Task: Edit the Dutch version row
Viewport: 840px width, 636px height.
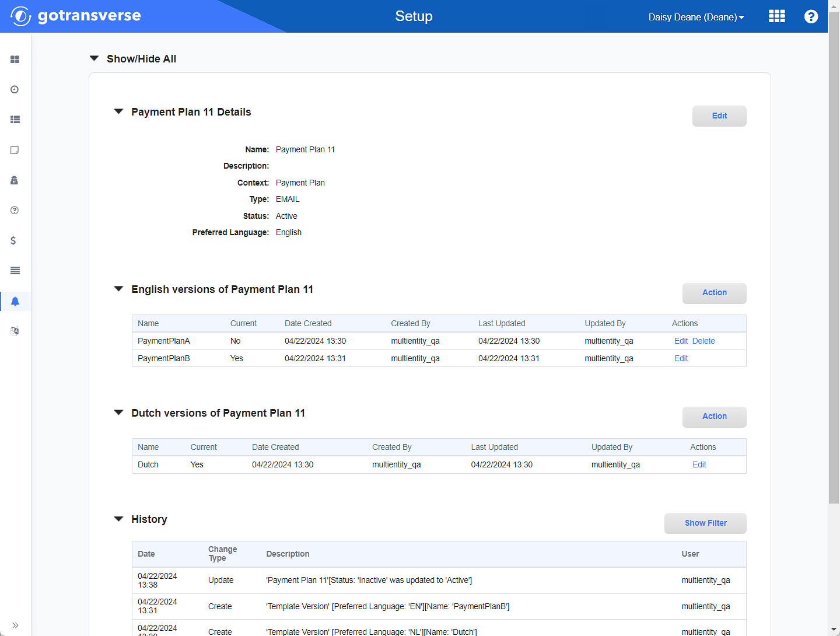Action: (699, 464)
